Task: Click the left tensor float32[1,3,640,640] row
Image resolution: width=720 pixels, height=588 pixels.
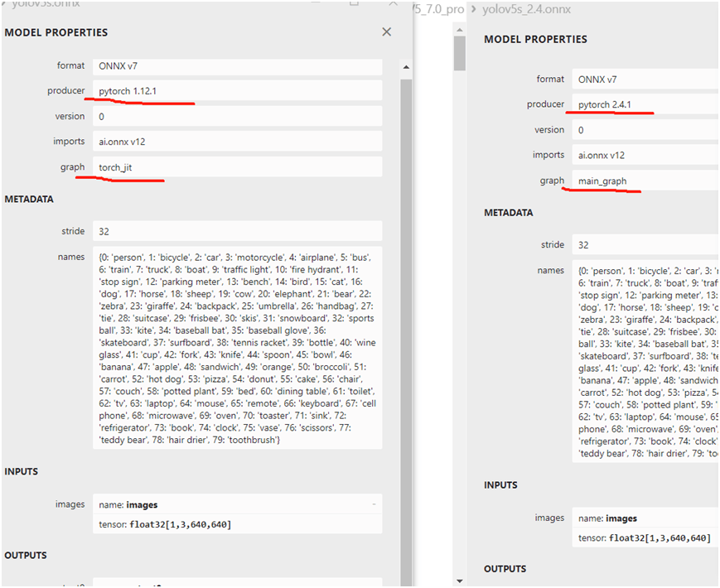Action: pos(236,524)
